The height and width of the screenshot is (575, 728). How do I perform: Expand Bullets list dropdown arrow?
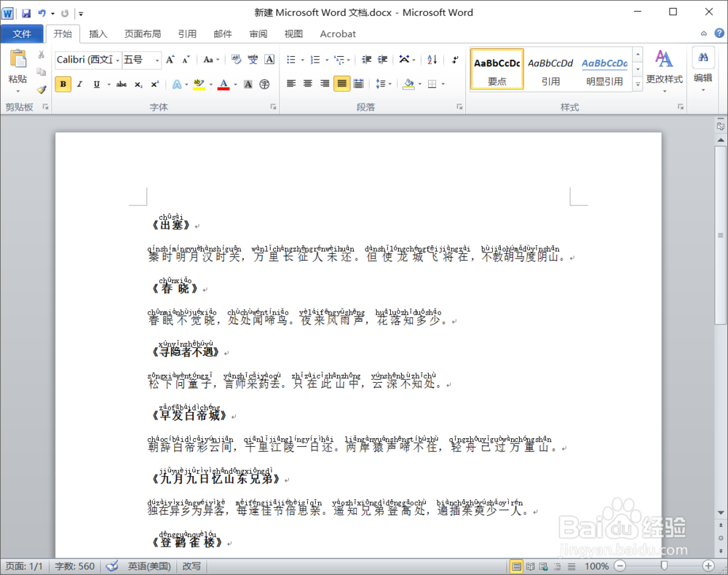coord(303,60)
